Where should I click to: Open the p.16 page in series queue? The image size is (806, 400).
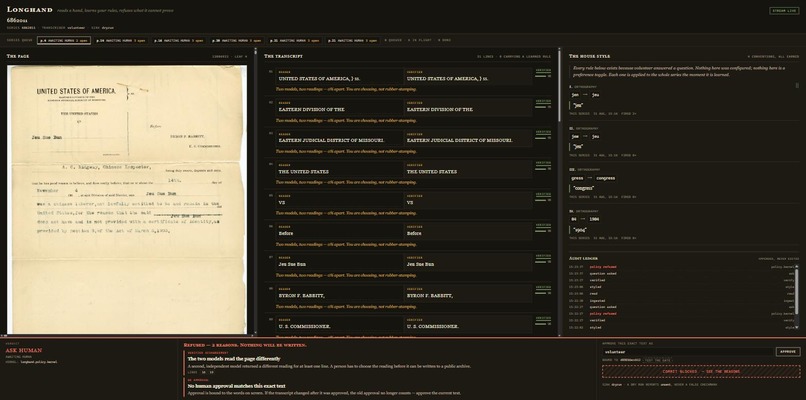[x=178, y=40]
